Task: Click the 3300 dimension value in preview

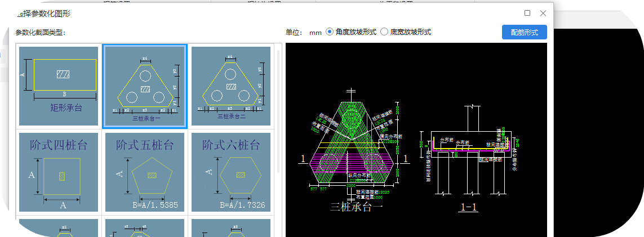Action: pyautogui.click(x=351, y=186)
